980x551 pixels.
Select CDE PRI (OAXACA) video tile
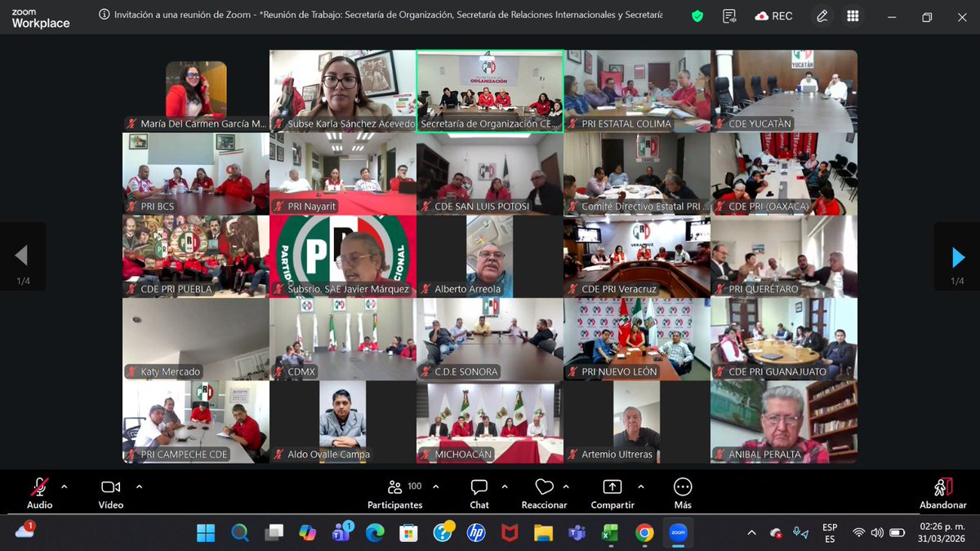tap(784, 174)
